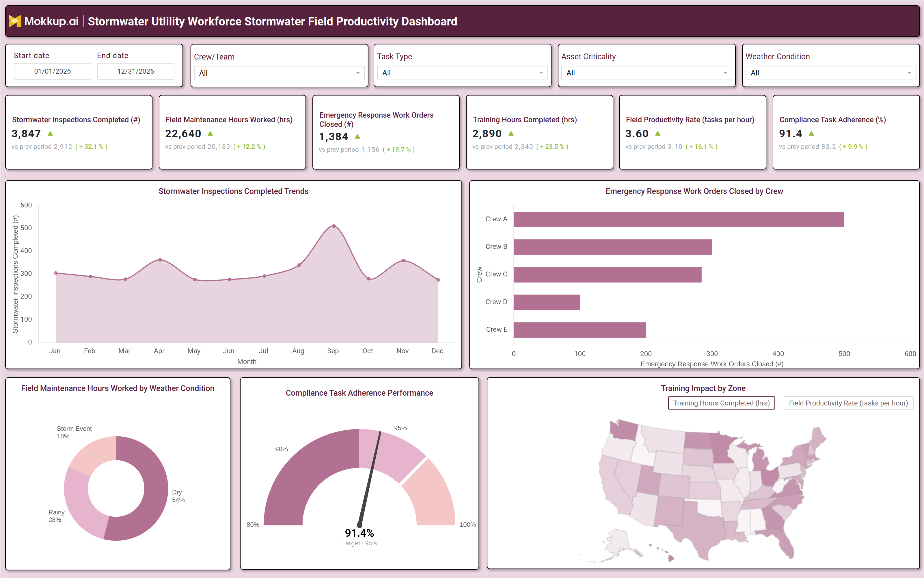Click the green up arrow beside 3.60

657,134
